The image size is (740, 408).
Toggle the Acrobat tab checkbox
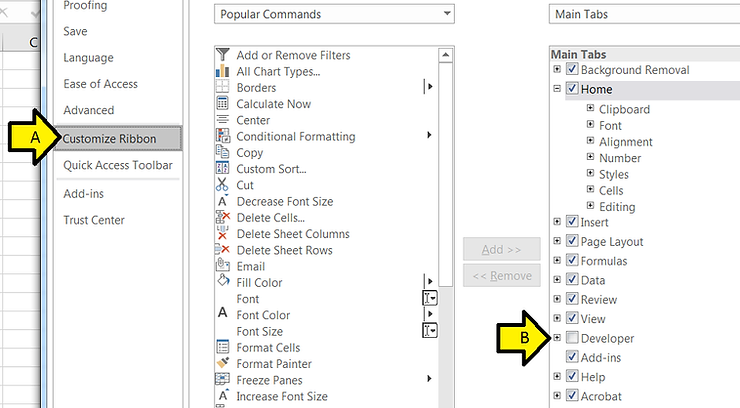(x=572, y=395)
